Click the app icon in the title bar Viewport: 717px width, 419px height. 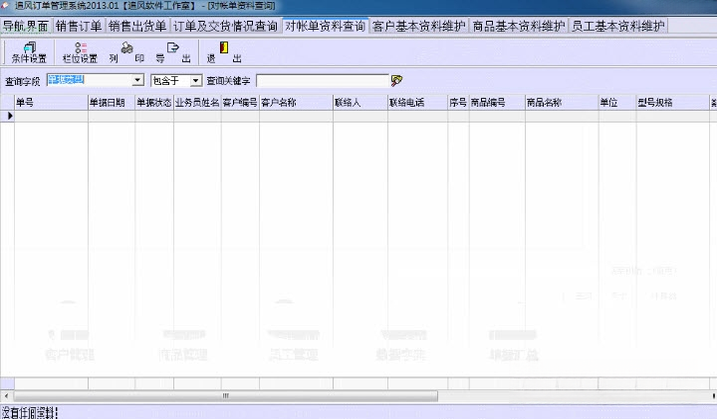5,5
